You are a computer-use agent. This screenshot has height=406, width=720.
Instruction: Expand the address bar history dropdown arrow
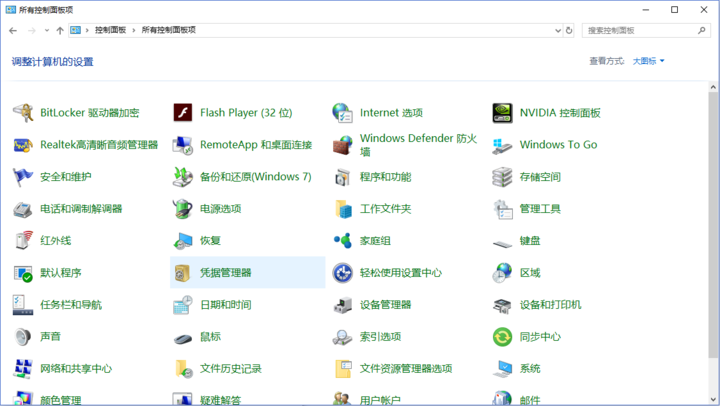pos(556,30)
